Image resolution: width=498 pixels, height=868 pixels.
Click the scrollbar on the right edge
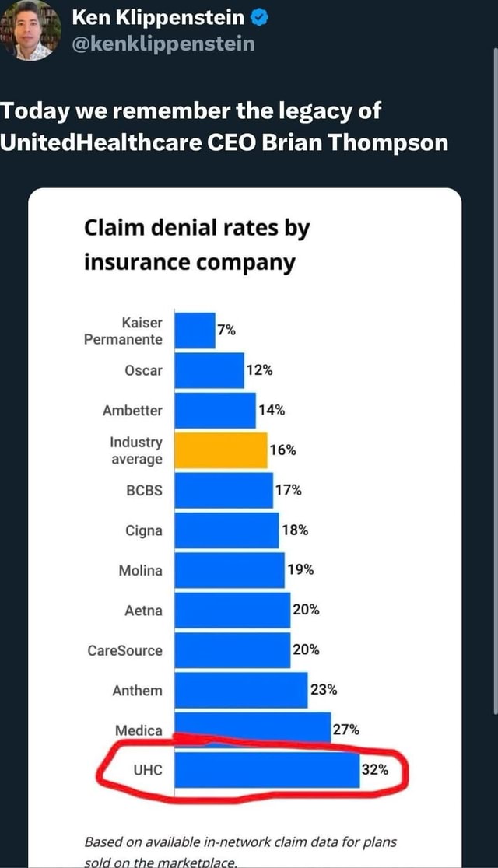pos(495,382)
